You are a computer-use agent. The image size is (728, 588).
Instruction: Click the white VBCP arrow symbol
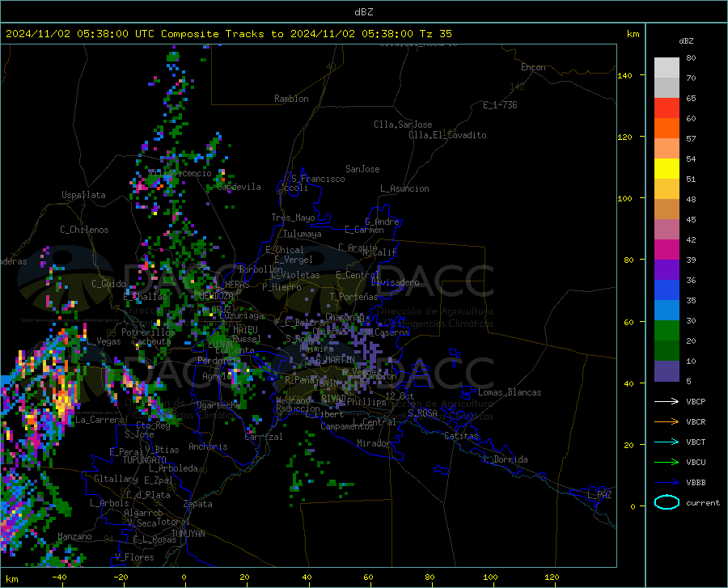[667, 401]
